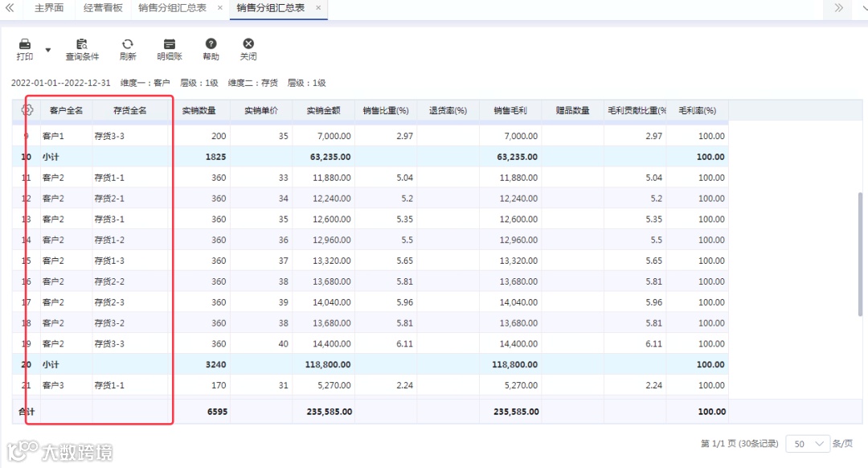Click the 退货率(%) column header
The height and width of the screenshot is (468, 868).
pyautogui.click(x=448, y=110)
